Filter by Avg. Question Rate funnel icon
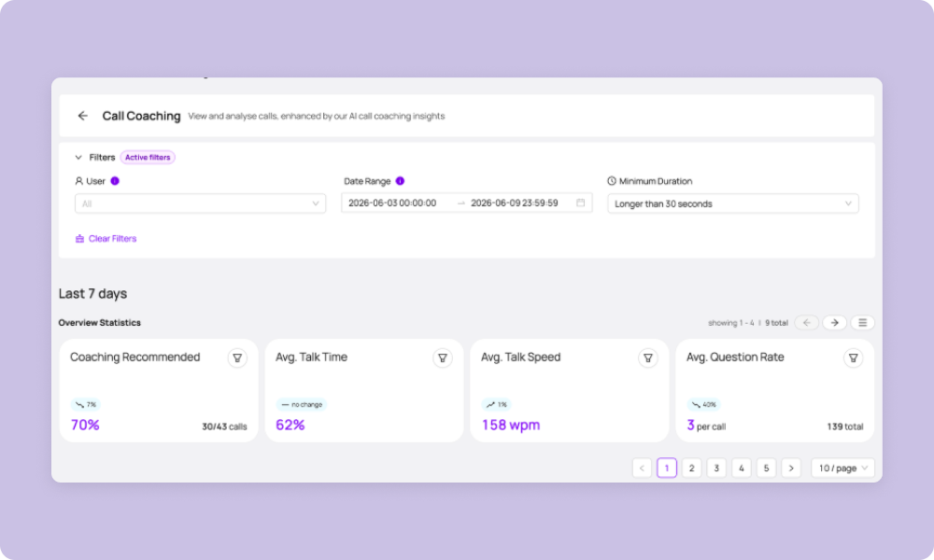The height and width of the screenshot is (560, 934). (854, 358)
